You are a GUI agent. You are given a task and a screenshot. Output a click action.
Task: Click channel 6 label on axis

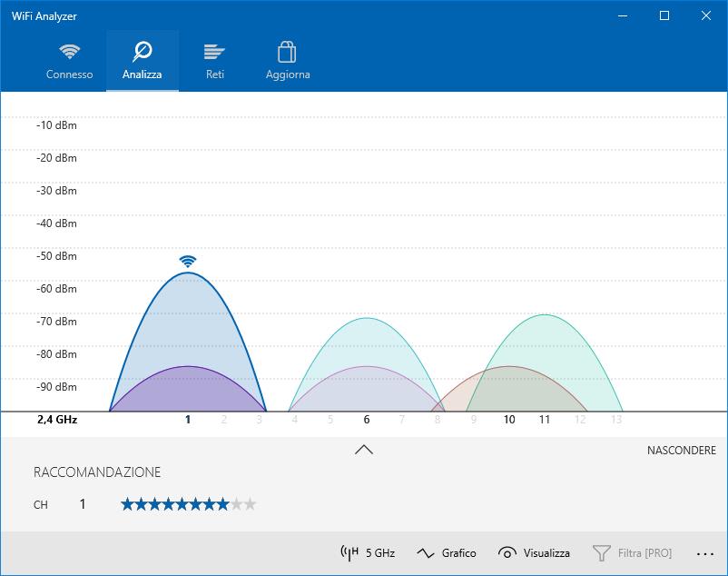(367, 420)
